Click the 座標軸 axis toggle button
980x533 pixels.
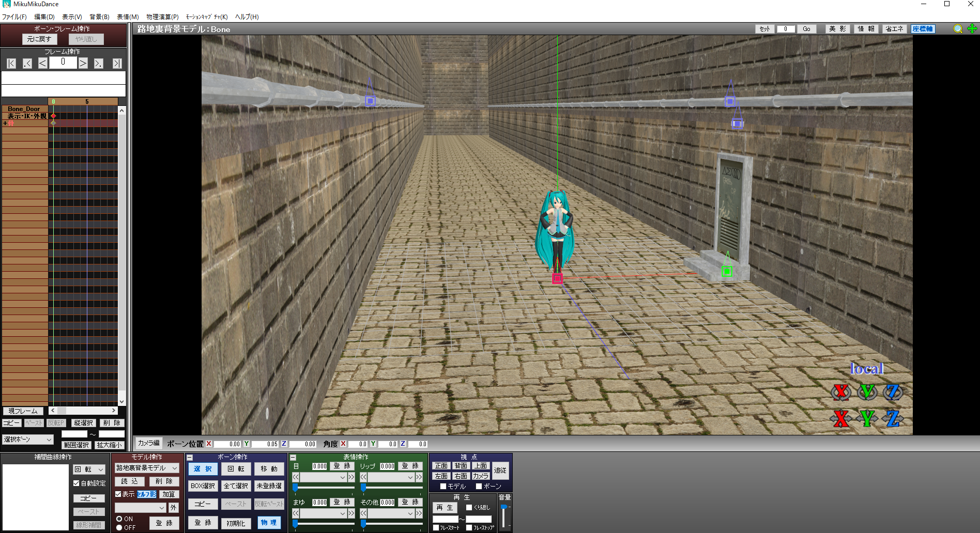[x=923, y=29]
